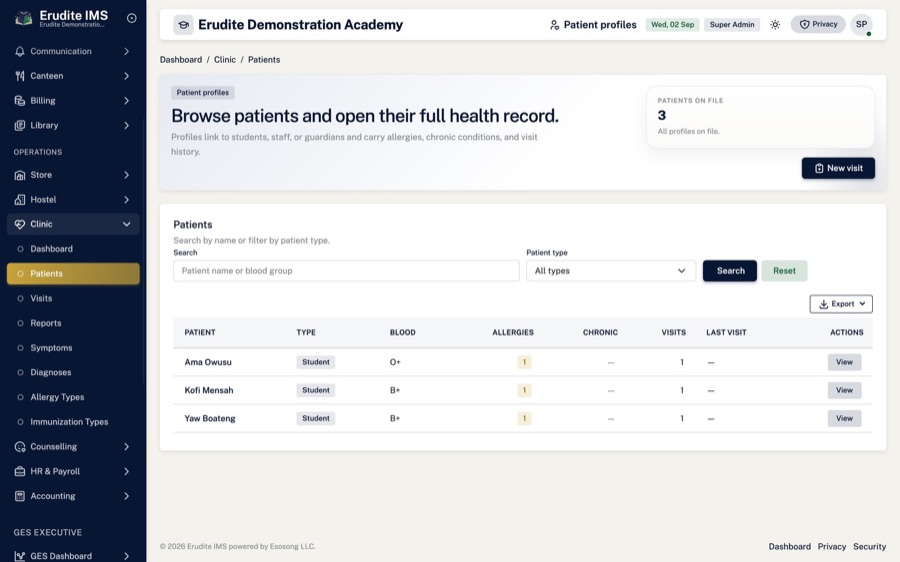Click the Privacy shield button

coord(818,24)
